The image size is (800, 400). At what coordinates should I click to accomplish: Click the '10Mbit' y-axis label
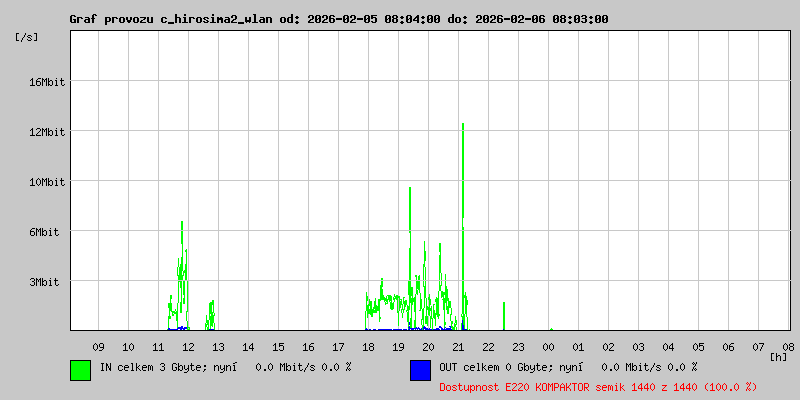tap(47, 182)
